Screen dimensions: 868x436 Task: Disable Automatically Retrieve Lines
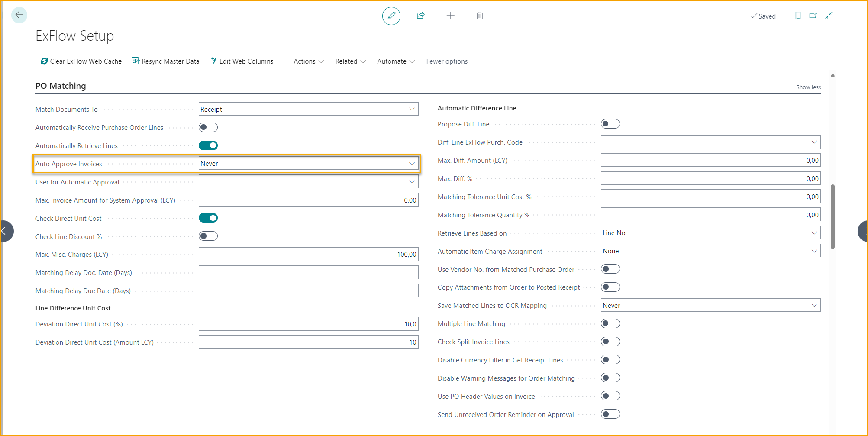208,145
